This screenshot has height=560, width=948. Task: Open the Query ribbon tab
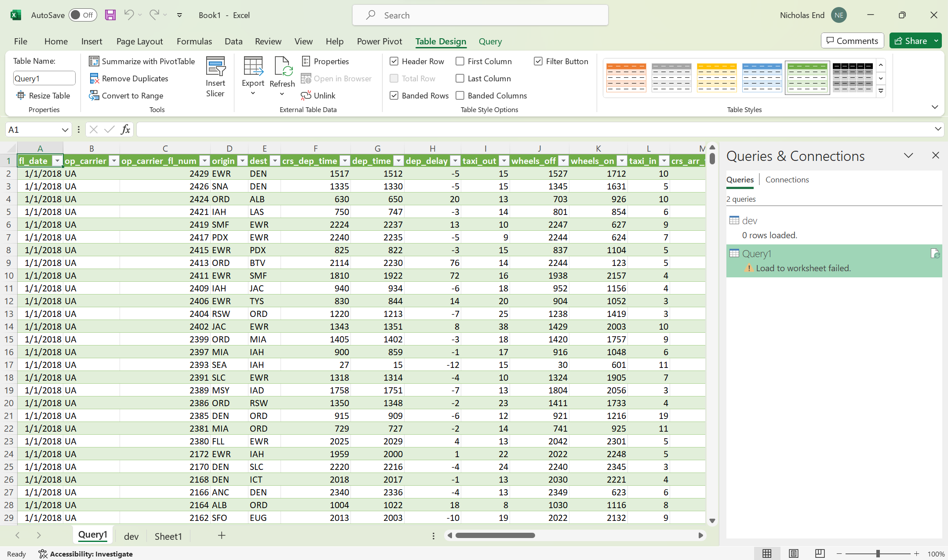click(x=490, y=41)
